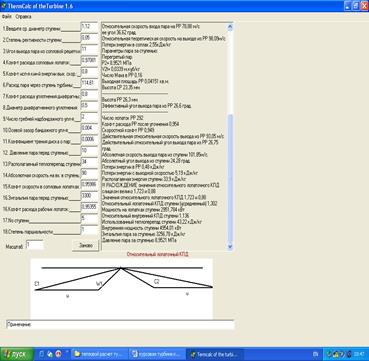Click the EN language indicator in taskbar

(x=315, y=354)
